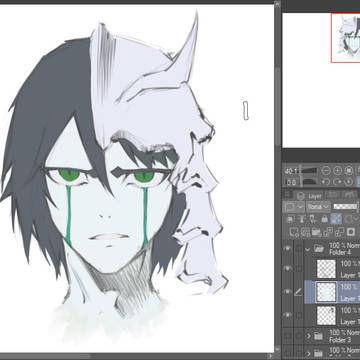360x360 pixels.
Task: Create a New Vector Layer
Action: coord(305,231)
